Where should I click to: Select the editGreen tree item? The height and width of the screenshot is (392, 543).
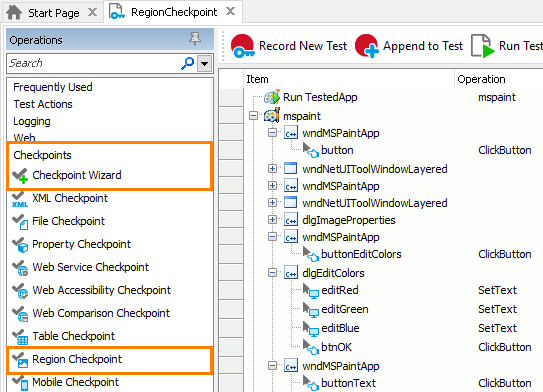click(x=345, y=309)
